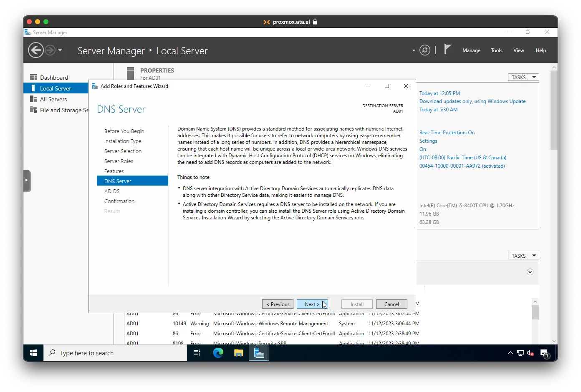Select Local Server in the sidebar
This screenshot has width=581, height=392.
[56, 88]
